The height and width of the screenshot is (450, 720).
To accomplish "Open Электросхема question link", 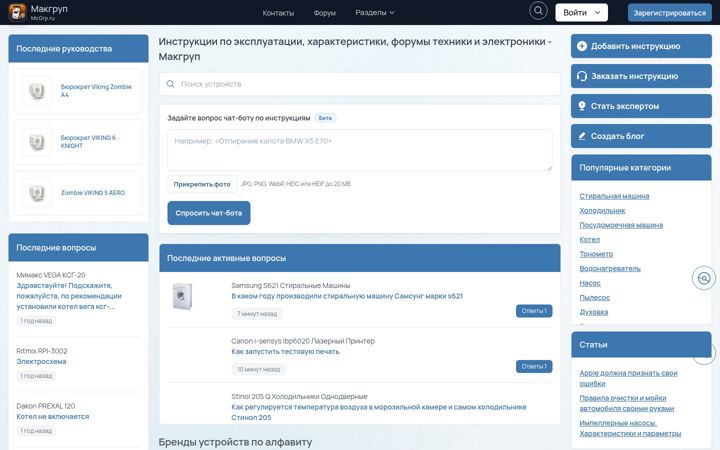I will (x=41, y=362).
